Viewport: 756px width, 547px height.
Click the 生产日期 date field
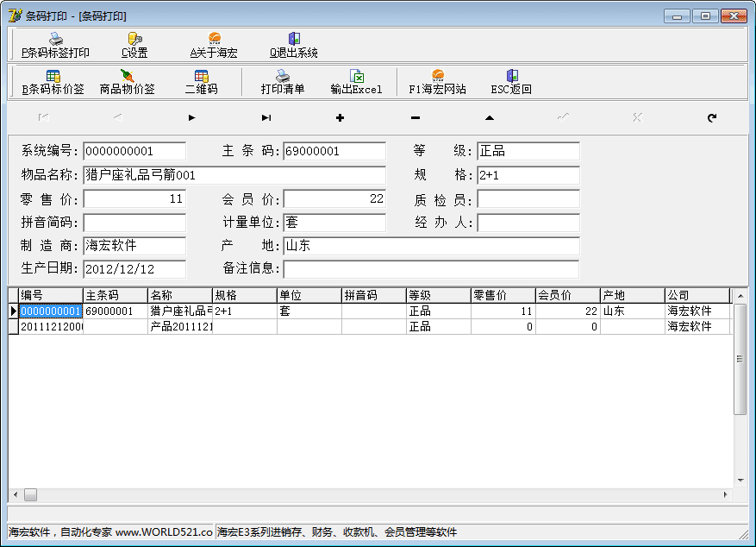[x=134, y=269]
